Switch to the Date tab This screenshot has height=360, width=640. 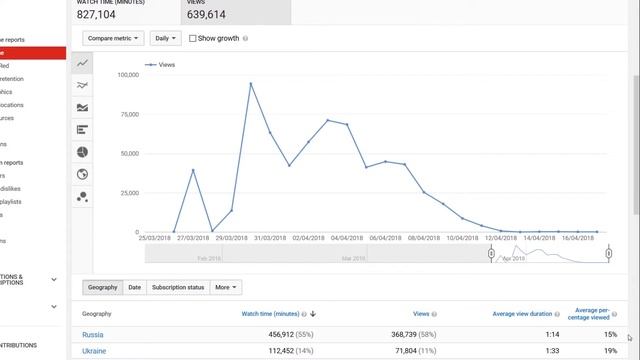tap(134, 287)
